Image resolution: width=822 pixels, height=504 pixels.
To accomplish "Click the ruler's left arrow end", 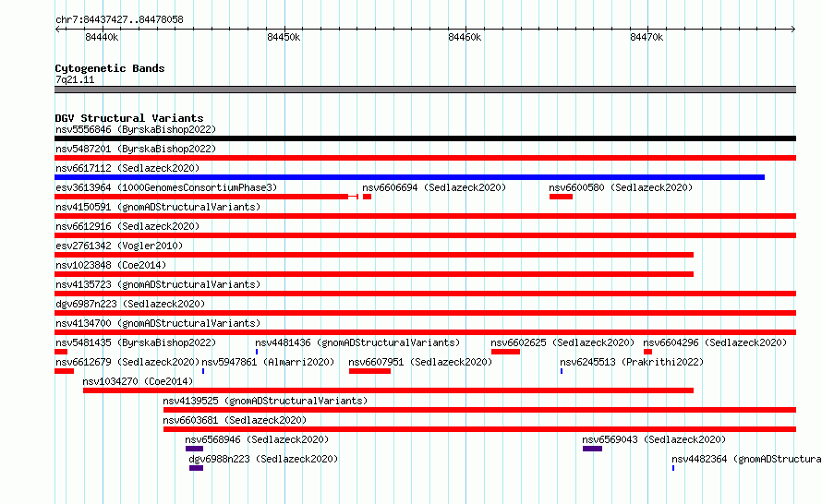I will point(57,29).
